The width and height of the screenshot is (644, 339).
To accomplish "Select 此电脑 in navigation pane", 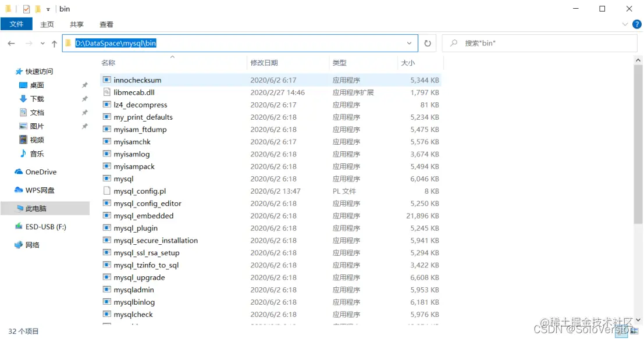I will [45, 208].
